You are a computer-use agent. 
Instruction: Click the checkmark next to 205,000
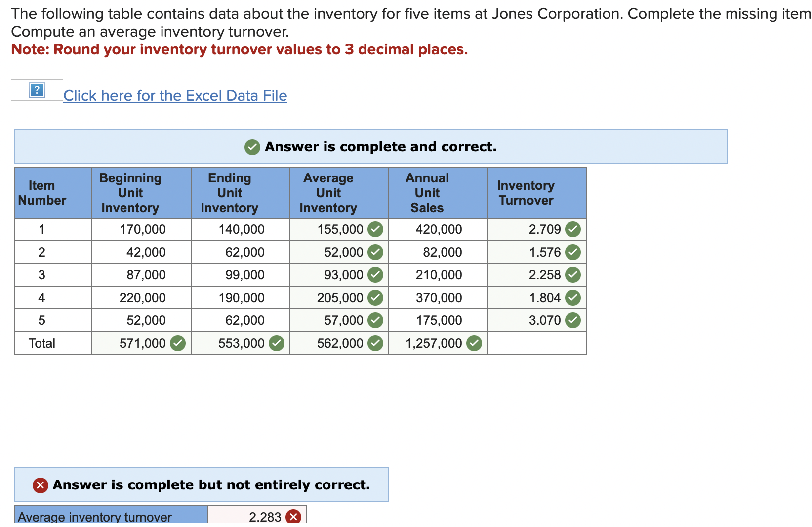click(x=375, y=297)
